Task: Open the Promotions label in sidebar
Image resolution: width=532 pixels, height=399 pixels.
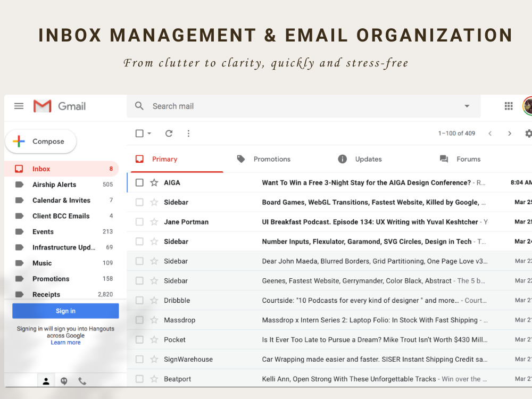Action: [62, 279]
